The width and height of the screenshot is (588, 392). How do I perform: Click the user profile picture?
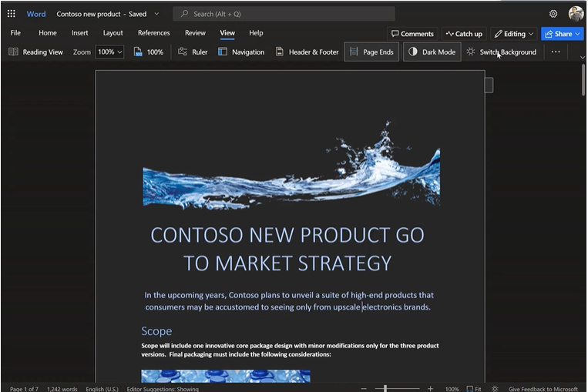click(x=576, y=14)
